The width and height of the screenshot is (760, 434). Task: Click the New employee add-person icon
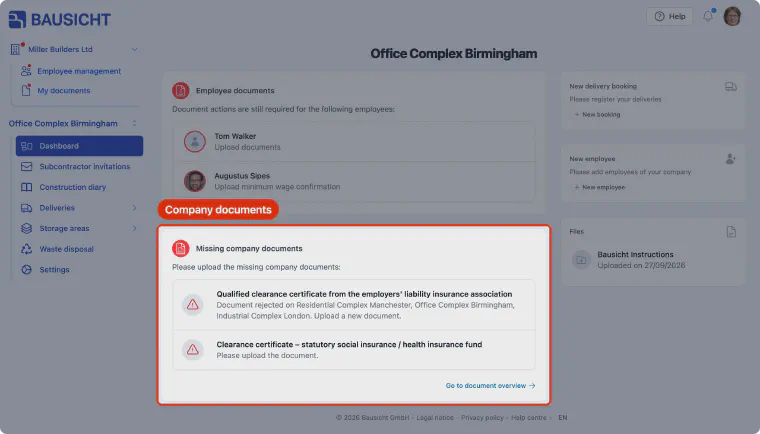click(x=731, y=159)
